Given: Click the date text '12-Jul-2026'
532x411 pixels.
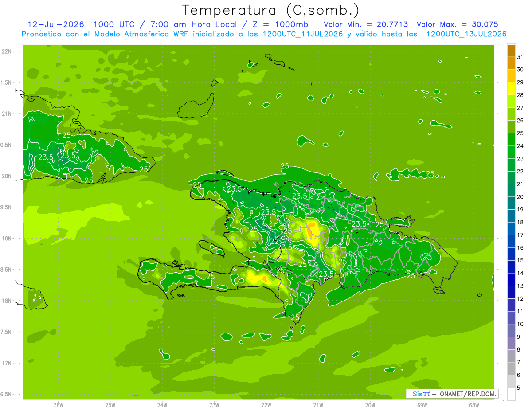Looking at the screenshot, I should click(x=55, y=24).
